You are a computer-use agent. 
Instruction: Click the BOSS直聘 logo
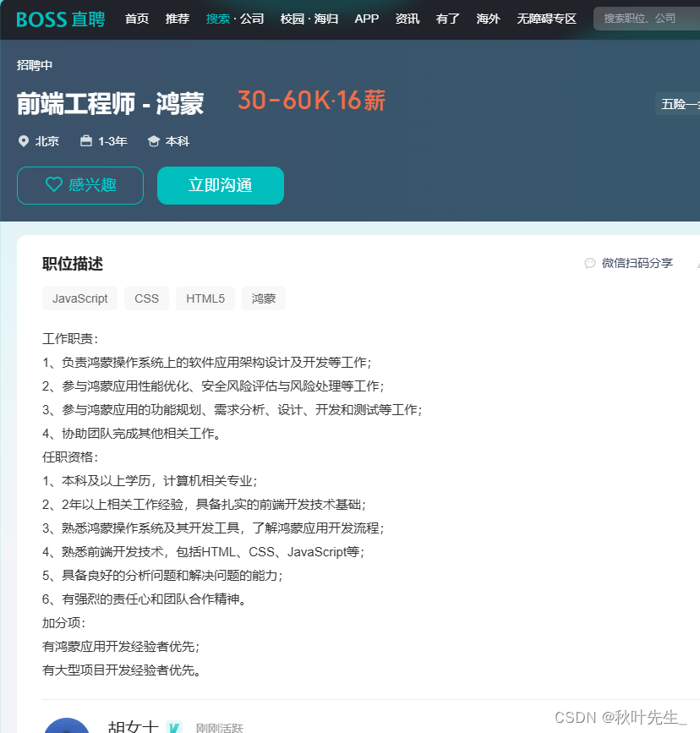point(61,19)
